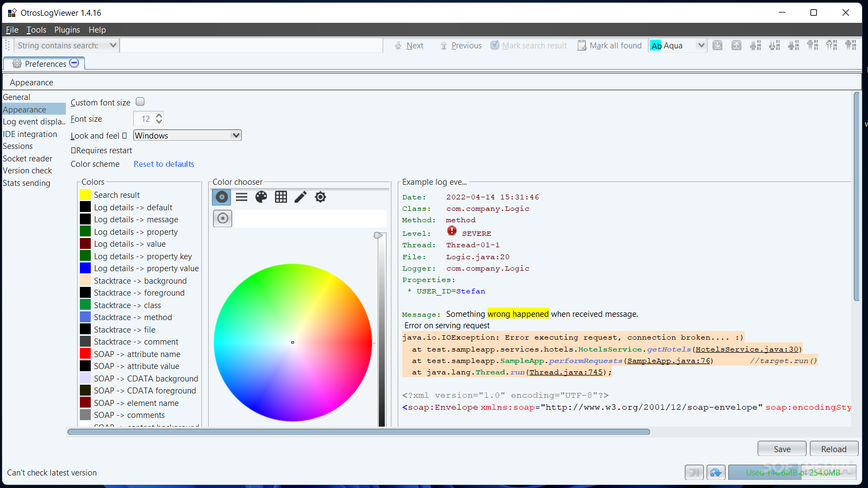Click the wheel type button beside white field

point(222,218)
